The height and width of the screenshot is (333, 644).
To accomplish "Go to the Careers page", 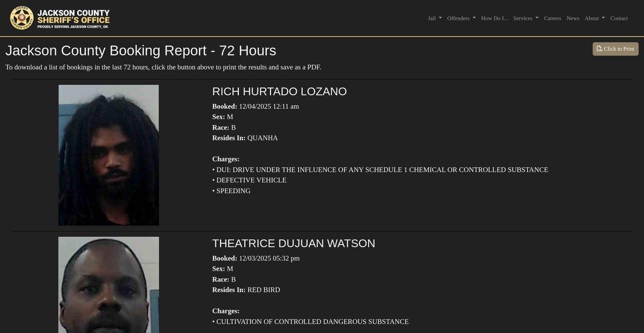I will (x=552, y=18).
